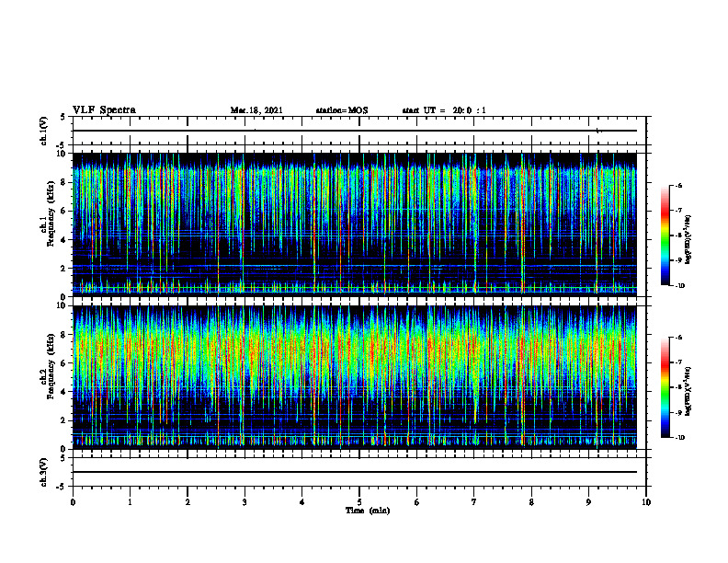Screen dimensions: 728x563
Task: Click the ch.1 color bar's log(PSD) label
Action: tap(688, 240)
